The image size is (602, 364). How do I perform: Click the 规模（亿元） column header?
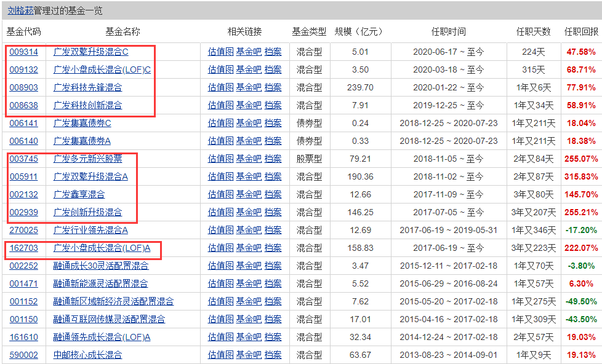359,31
